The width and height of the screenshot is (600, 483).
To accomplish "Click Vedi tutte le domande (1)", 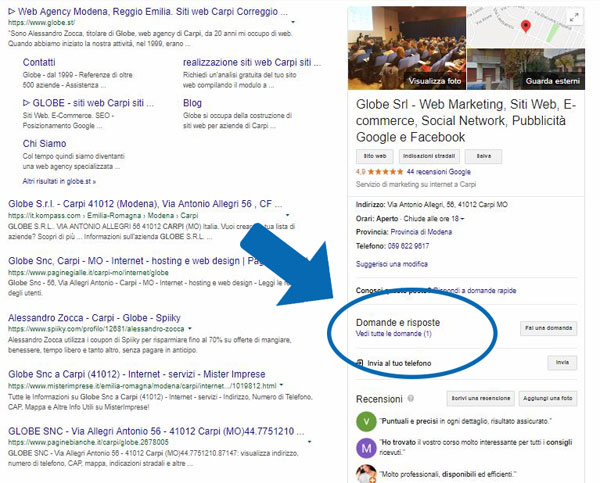I will [394, 334].
